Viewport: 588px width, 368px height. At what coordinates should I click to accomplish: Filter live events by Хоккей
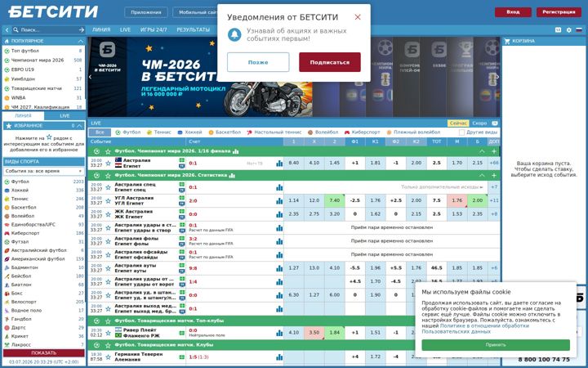pos(189,132)
